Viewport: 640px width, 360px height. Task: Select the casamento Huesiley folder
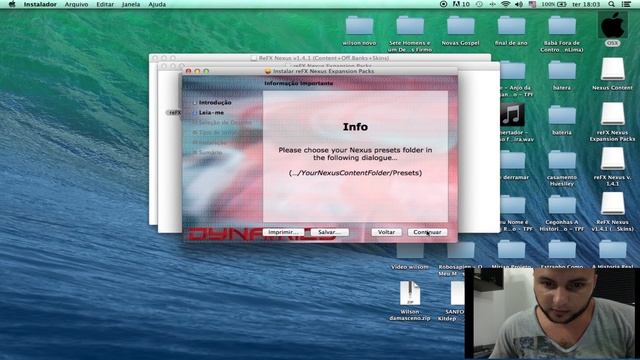point(562,160)
